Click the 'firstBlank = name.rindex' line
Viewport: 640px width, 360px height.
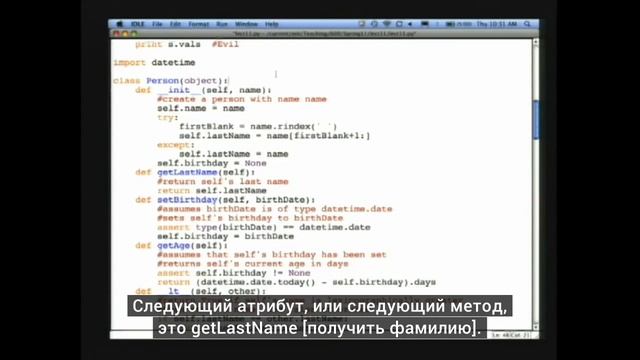[258, 127]
